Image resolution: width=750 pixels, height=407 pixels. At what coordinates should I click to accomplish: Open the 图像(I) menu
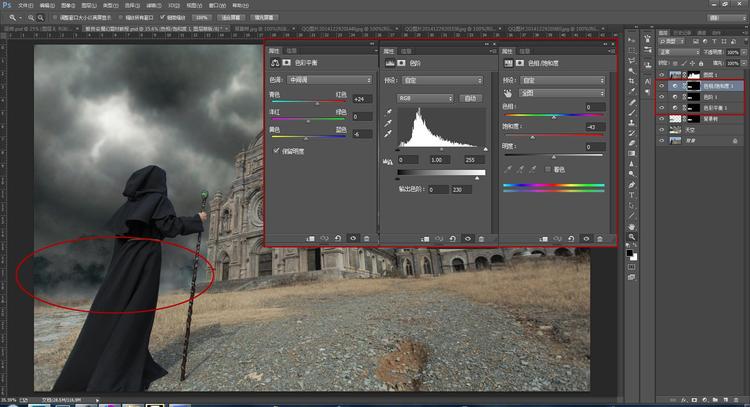[x=68, y=6]
